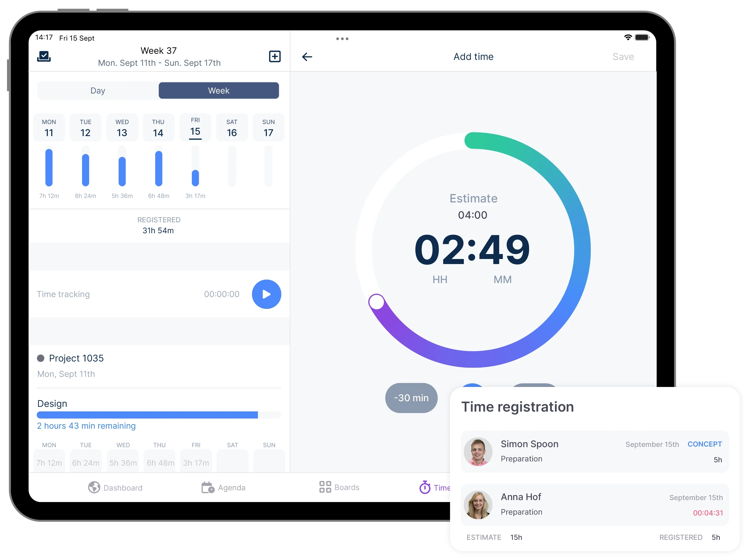The width and height of the screenshot is (747, 560).
Task: Click the add new entry icon
Action: [275, 56]
